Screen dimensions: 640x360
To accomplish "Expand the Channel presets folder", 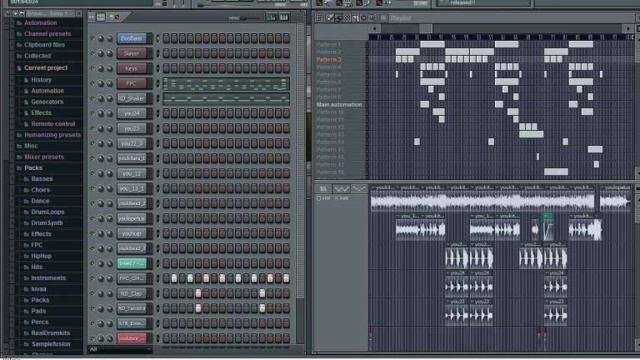I will tap(48, 34).
